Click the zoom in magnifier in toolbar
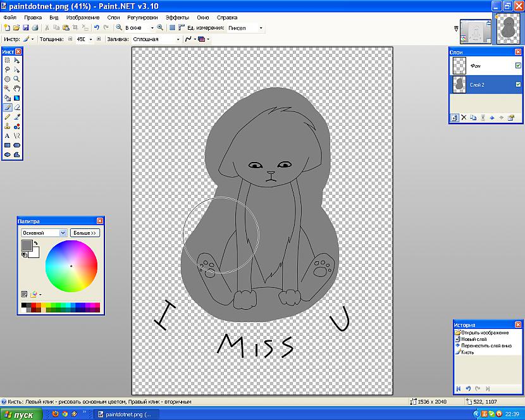The height and width of the screenshot is (420, 525). [160, 28]
